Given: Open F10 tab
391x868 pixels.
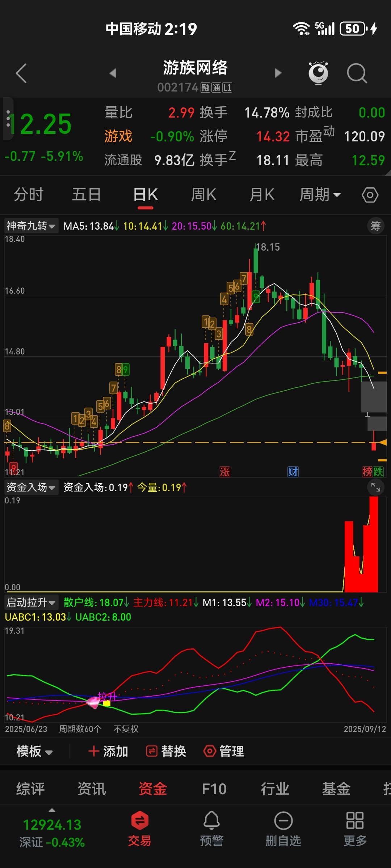Looking at the screenshot, I should [x=214, y=789].
